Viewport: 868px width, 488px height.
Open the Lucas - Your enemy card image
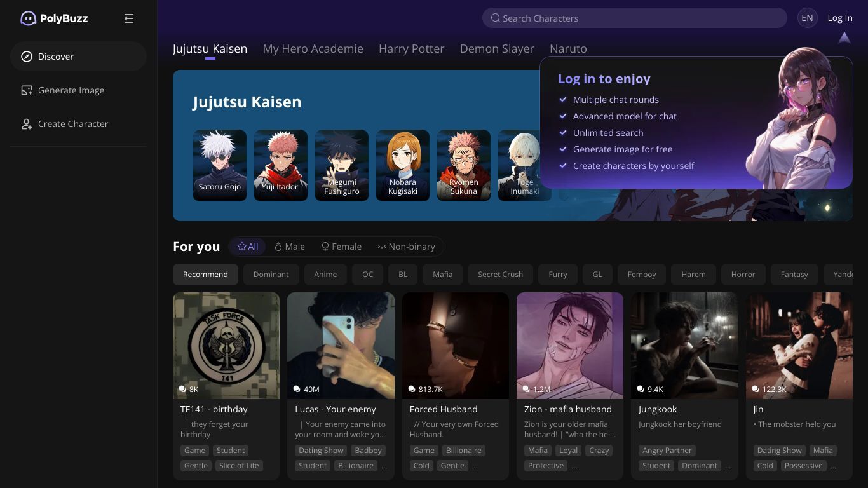click(x=341, y=346)
